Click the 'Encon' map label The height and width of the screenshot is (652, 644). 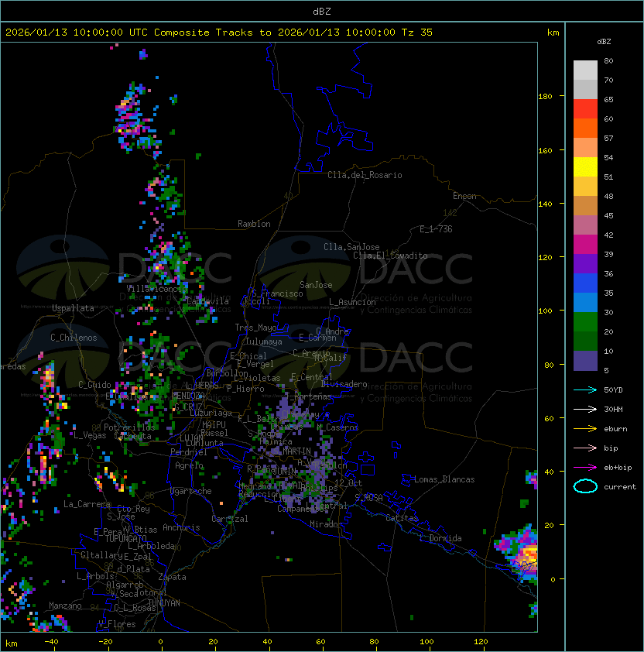(x=464, y=196)
